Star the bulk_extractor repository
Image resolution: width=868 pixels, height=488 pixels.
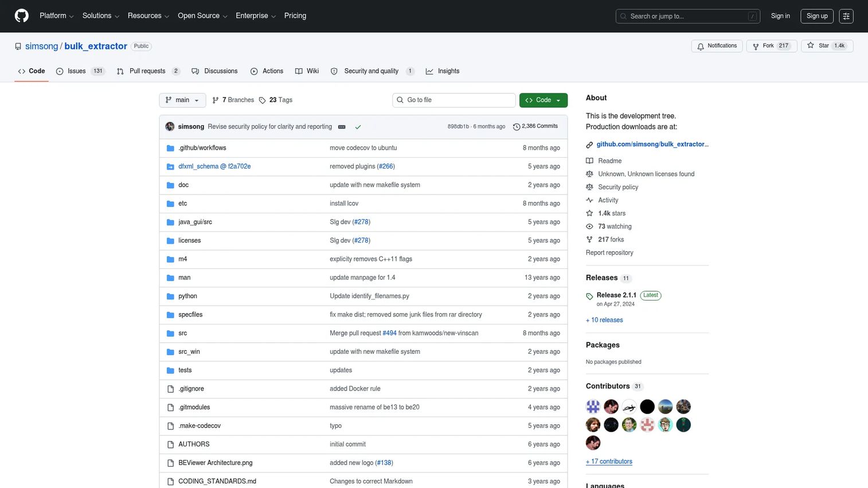pos(827,46)
